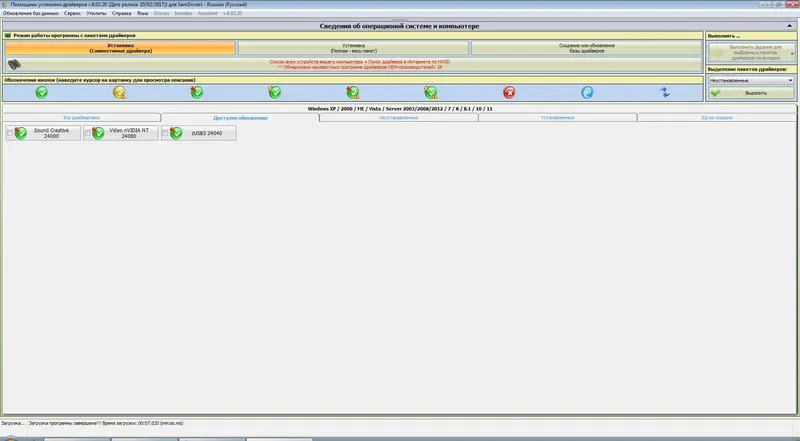Click the icon beside the mode section header

pyautogui.click(x=8, y=36)
